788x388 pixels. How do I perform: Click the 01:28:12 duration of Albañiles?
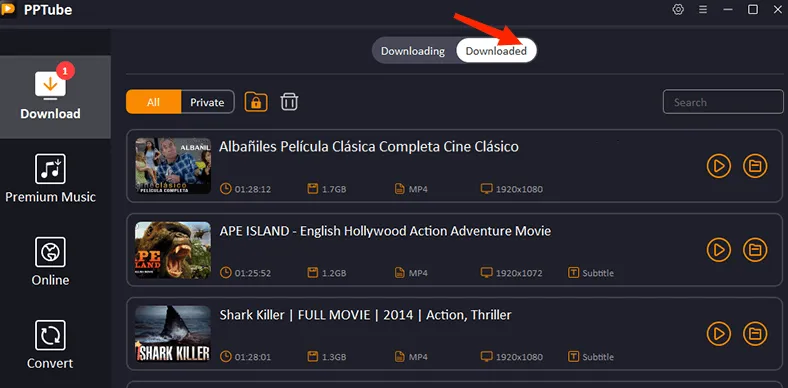246,189
